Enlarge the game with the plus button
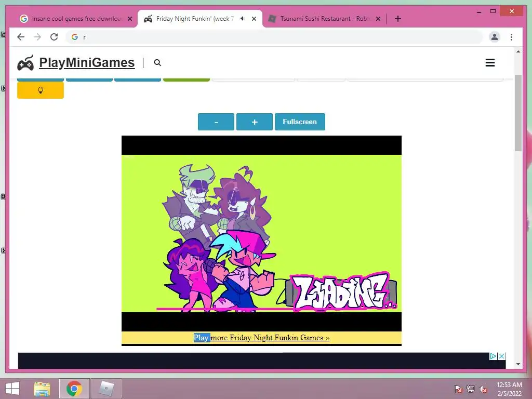Viewport: 532px width, 399px height. point(255,122)
